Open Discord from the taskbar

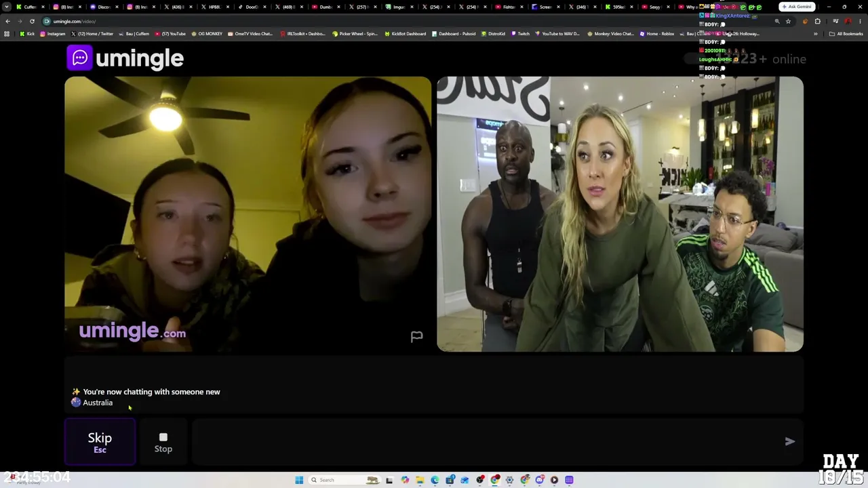coord(540,480)
